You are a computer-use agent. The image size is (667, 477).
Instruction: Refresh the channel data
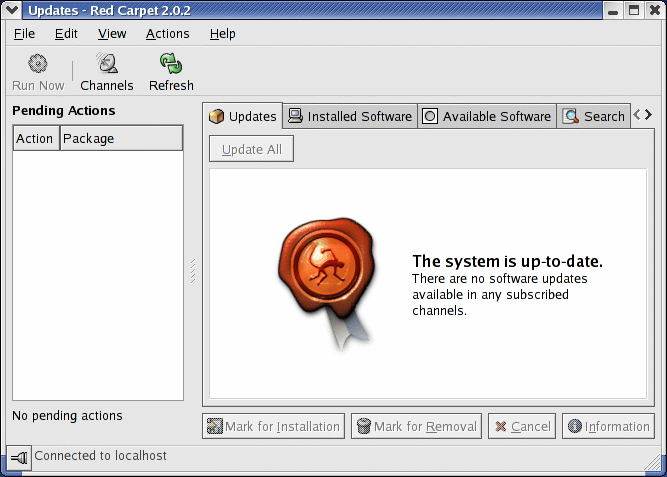tap(171, 73)
